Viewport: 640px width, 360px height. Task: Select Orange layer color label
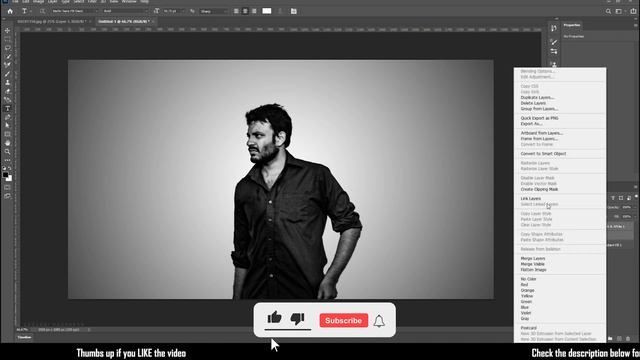click(x=527, y=290)
